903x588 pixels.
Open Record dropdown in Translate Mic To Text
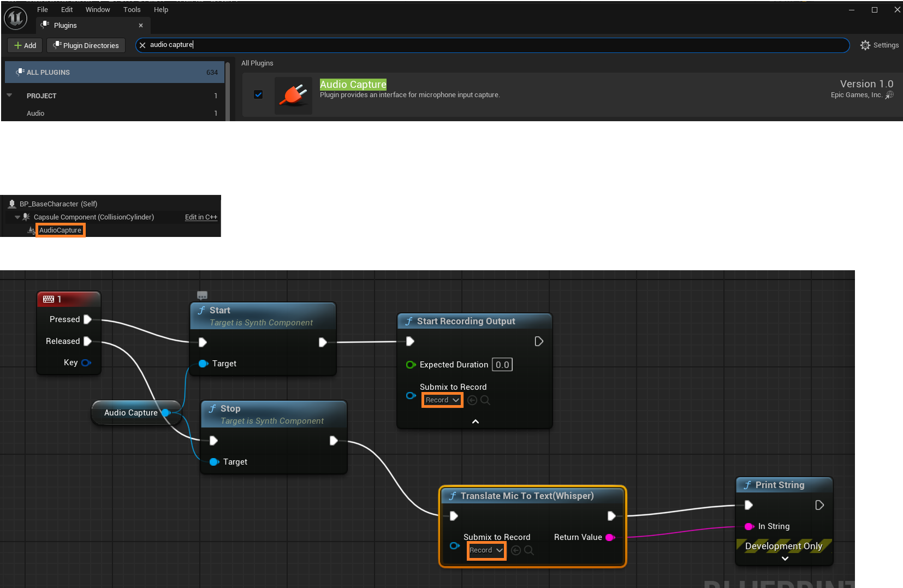tap(486, 550)
